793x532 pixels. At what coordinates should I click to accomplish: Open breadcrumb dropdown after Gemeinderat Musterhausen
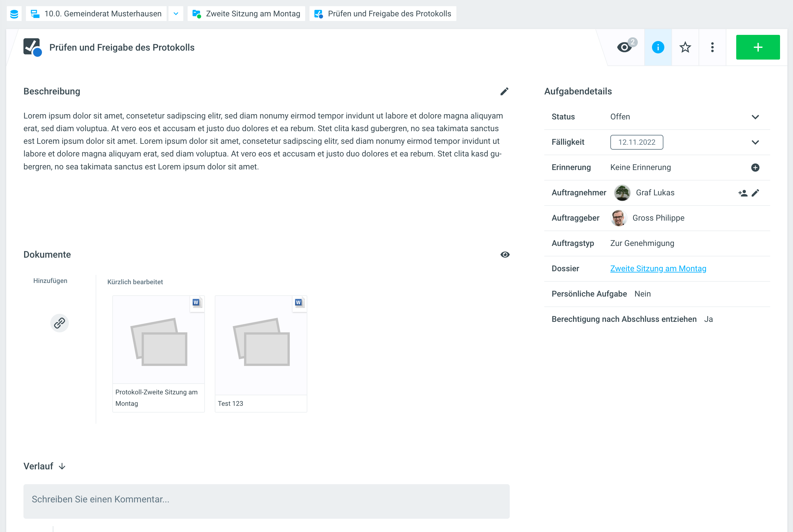(x=176, y=14)
